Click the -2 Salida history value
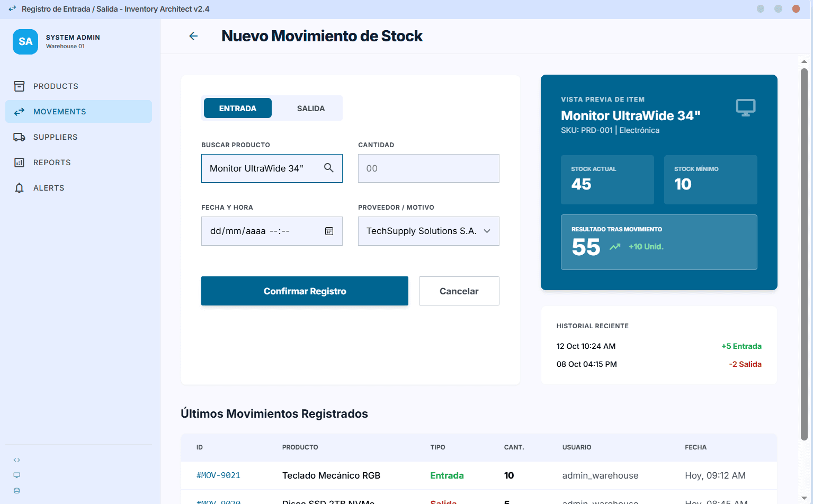Screen dimensions: 813x504 point(745,364)
